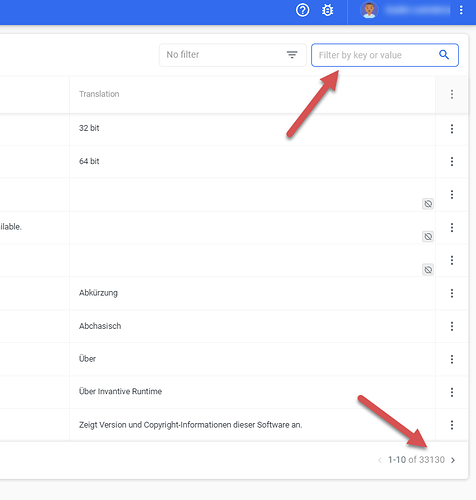Open the No filter dropdown
476x500 pixels.
[233, 55]
